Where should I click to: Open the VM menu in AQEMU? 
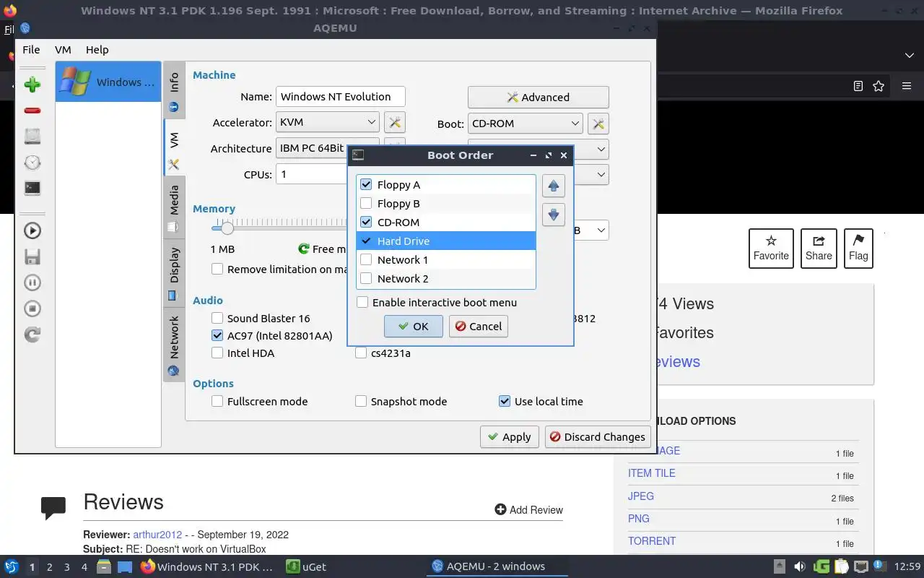63,50
